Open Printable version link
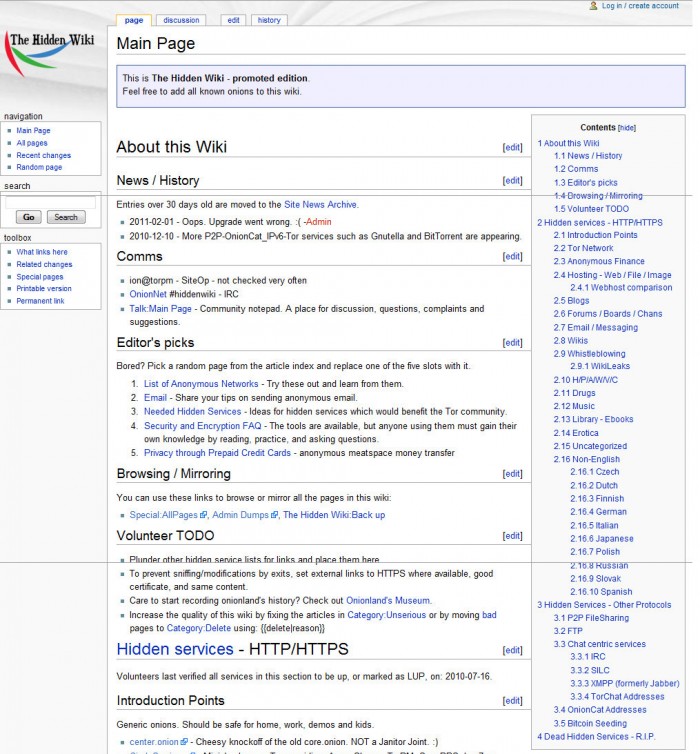 [x=44, y=288]
